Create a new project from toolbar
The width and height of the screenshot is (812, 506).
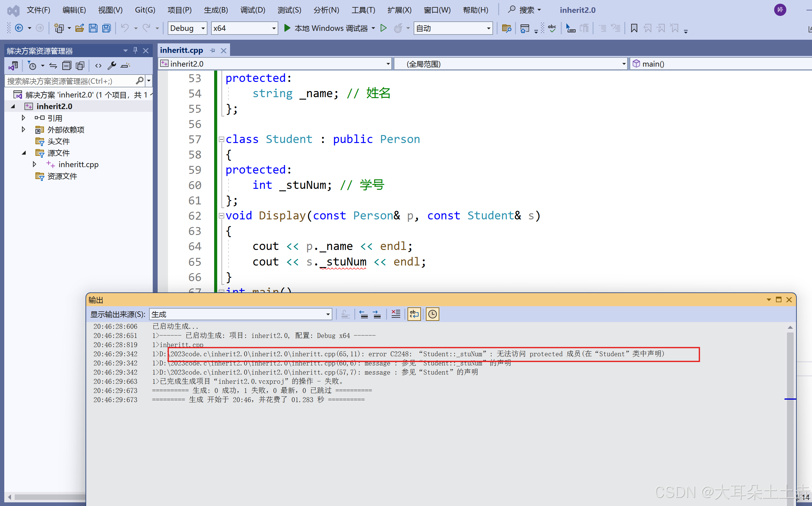[x=59, y=28]
